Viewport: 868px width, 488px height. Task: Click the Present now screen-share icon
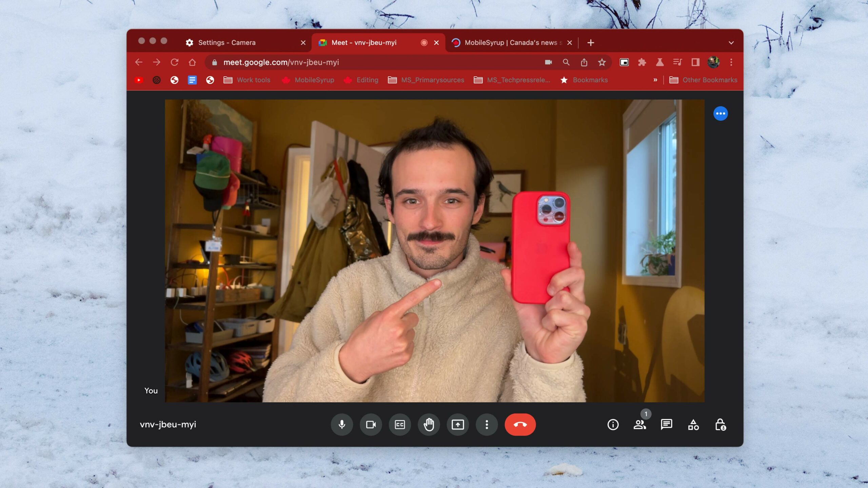click(x=458, y=424)
